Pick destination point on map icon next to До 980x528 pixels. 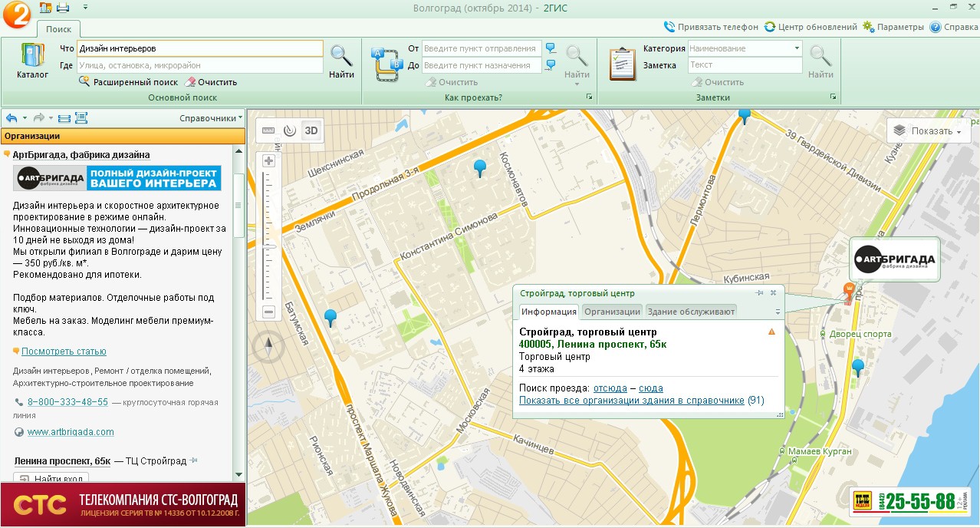(551, 65)
